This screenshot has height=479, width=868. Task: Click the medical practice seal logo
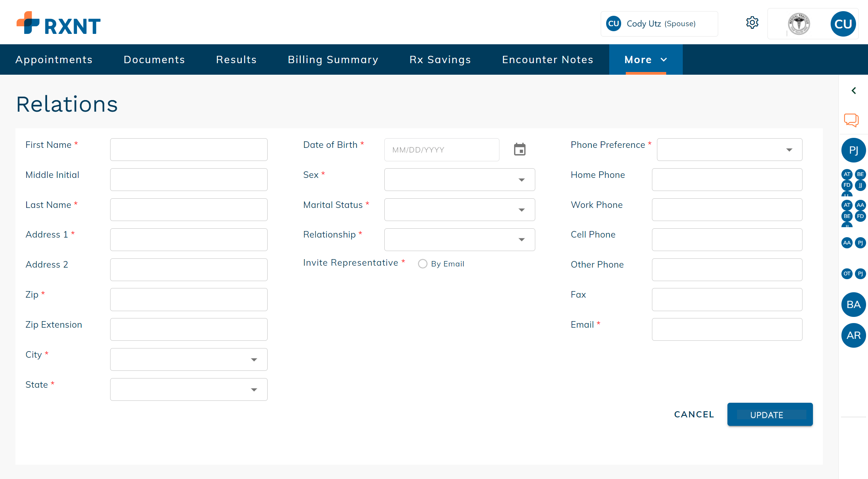point(799,24)
